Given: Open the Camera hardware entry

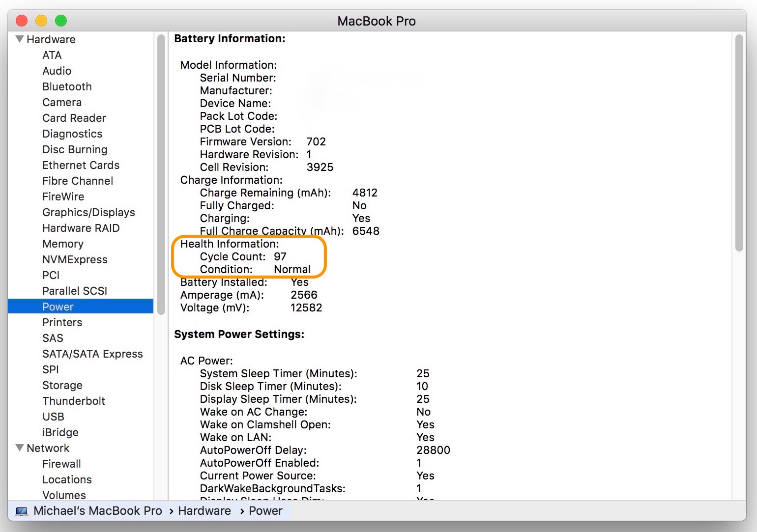Looking at the screenshot, I should coord(62,102).
